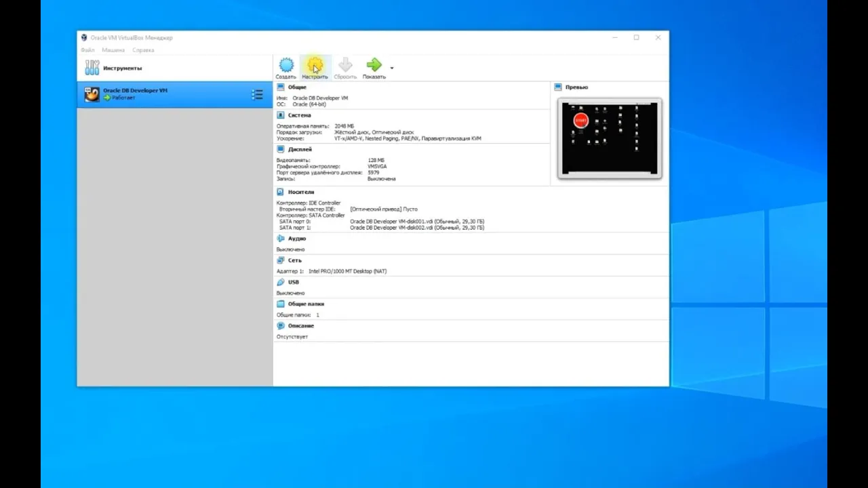The height and width of the screenshot is (488, 868).
Task: Click '[Оптический привод] Пусто' entry
Action: tap(384, 209)
